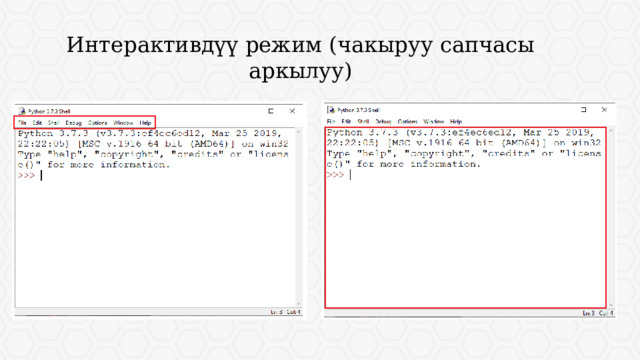640x360 pixels.
Task: Open Window menu in left Python Shell
Action: coord(123,123)
